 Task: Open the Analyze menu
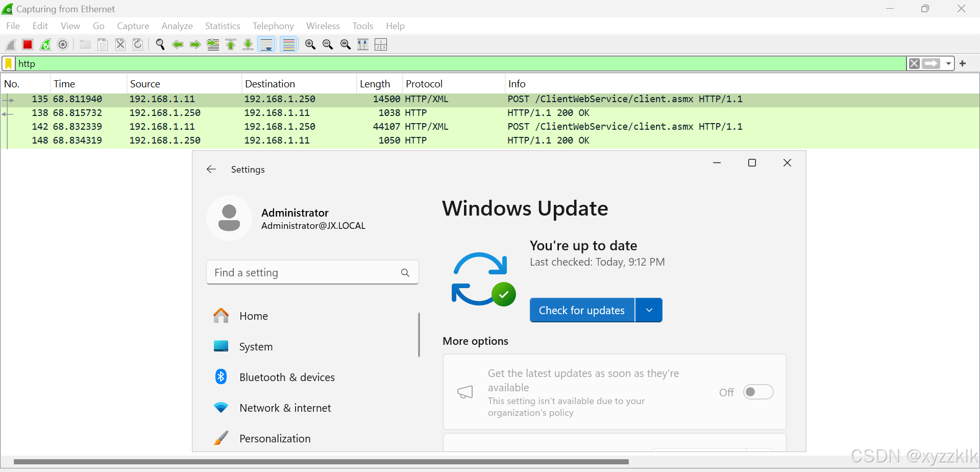[177, 26]
